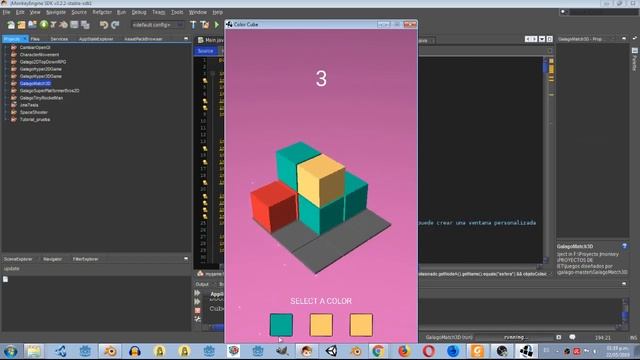Minimize the SceneExplorer panel group
The image size is (640, 360).
click(186, 259)
